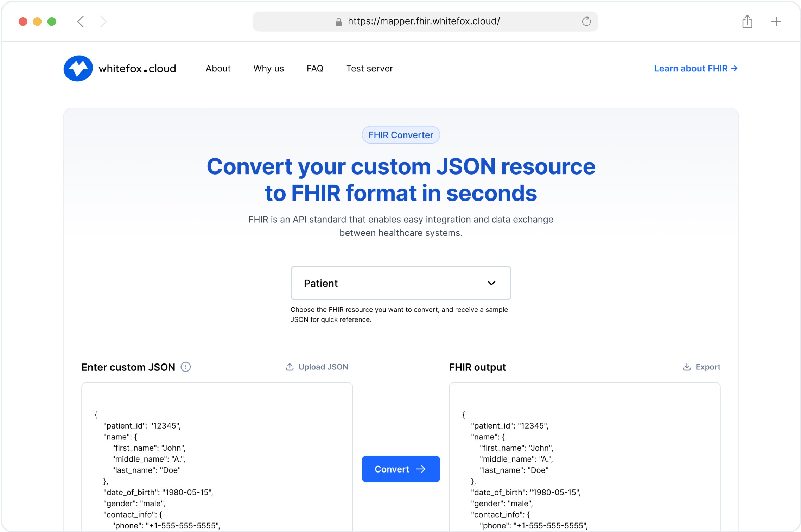
Task: Click inside the custom JSON input editor
Action: 217,457
